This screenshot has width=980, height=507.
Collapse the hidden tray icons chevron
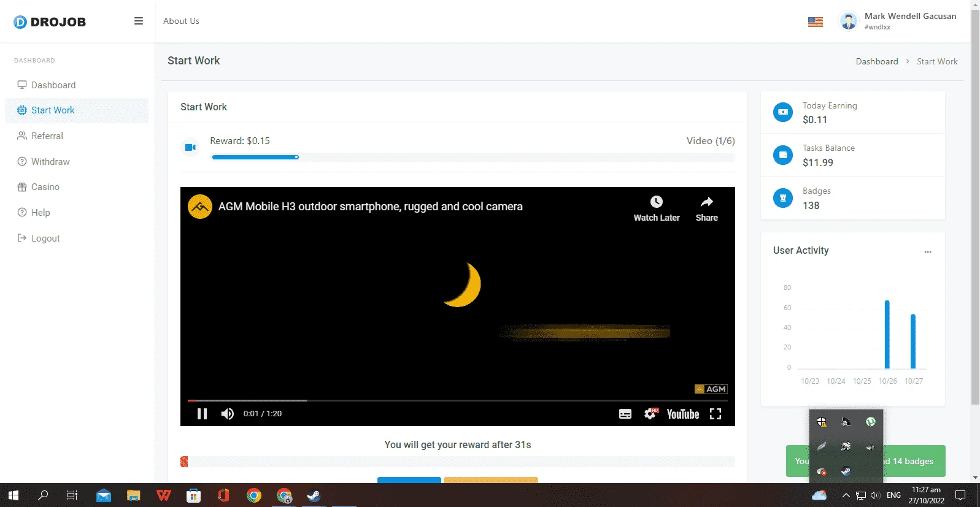point(846,495)
